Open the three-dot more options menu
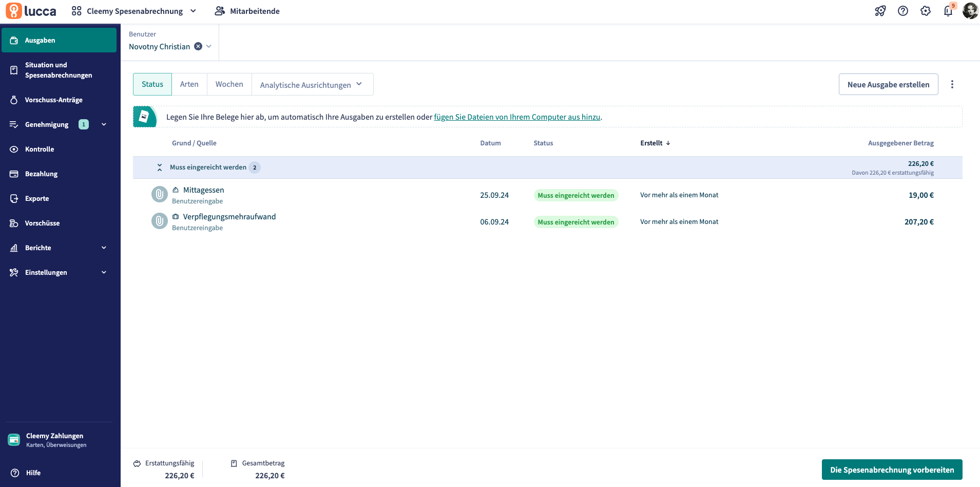The height and width of the screenshot is (487, 980). tap(952, 84)
